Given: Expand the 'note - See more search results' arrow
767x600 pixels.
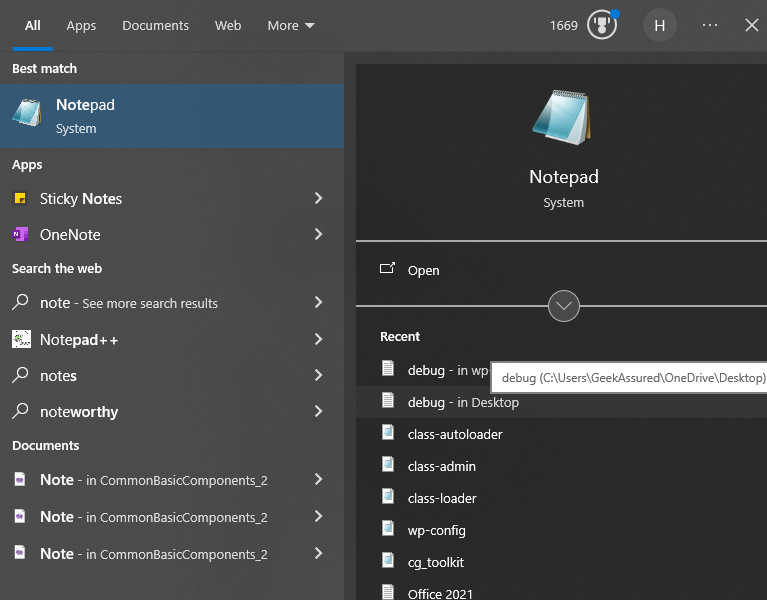Looking at the screenshot, I should [x=318, y=302].
